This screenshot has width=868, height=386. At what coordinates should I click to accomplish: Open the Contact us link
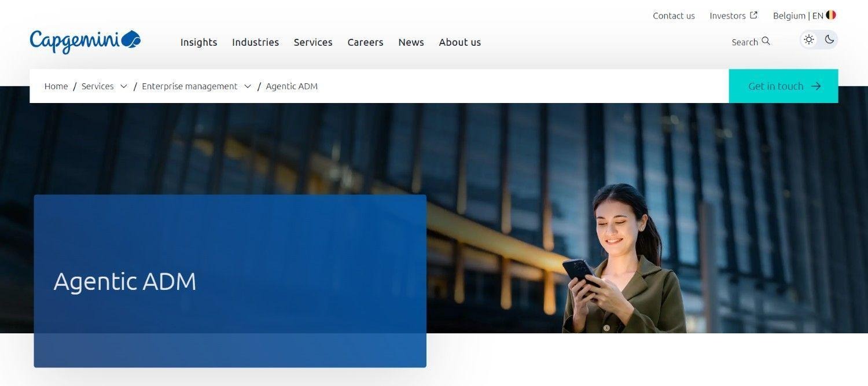tap(674, 16)
